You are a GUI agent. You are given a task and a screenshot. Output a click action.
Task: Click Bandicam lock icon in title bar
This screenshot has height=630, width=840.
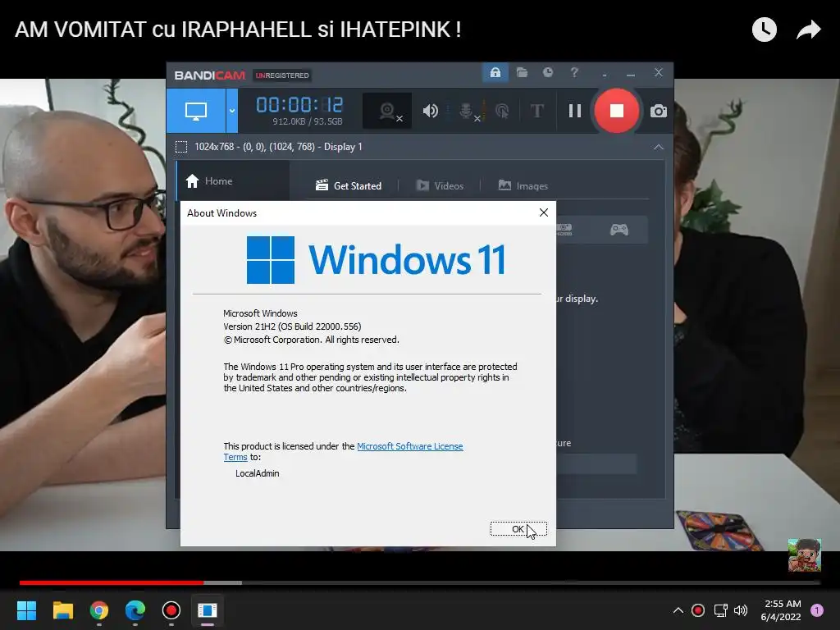495,72
